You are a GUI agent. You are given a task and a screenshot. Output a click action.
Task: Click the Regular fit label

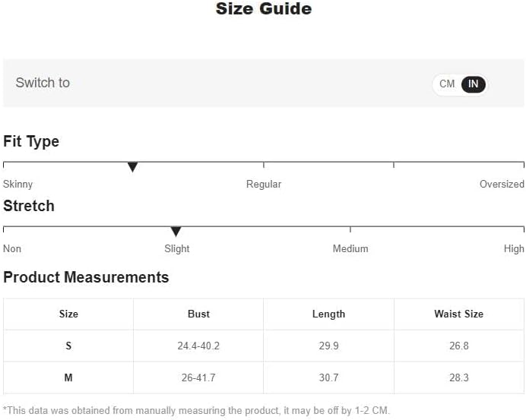pyautogui.click(x=264, y=184)
